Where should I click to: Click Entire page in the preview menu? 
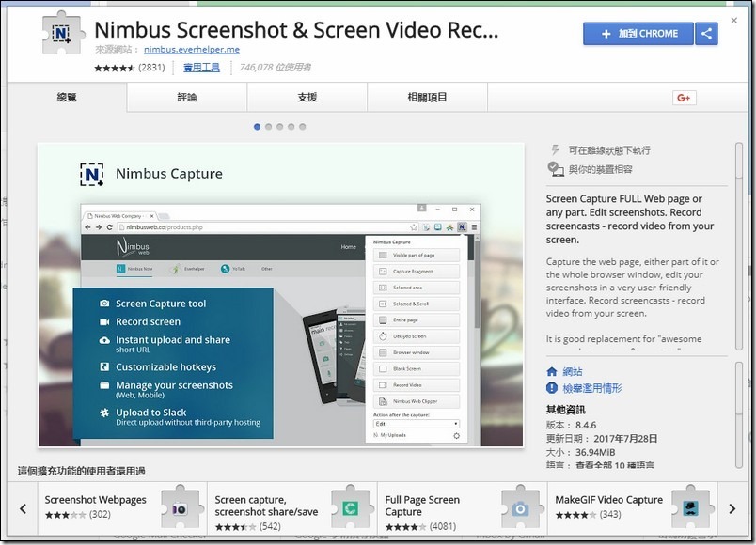click(417, 320)
